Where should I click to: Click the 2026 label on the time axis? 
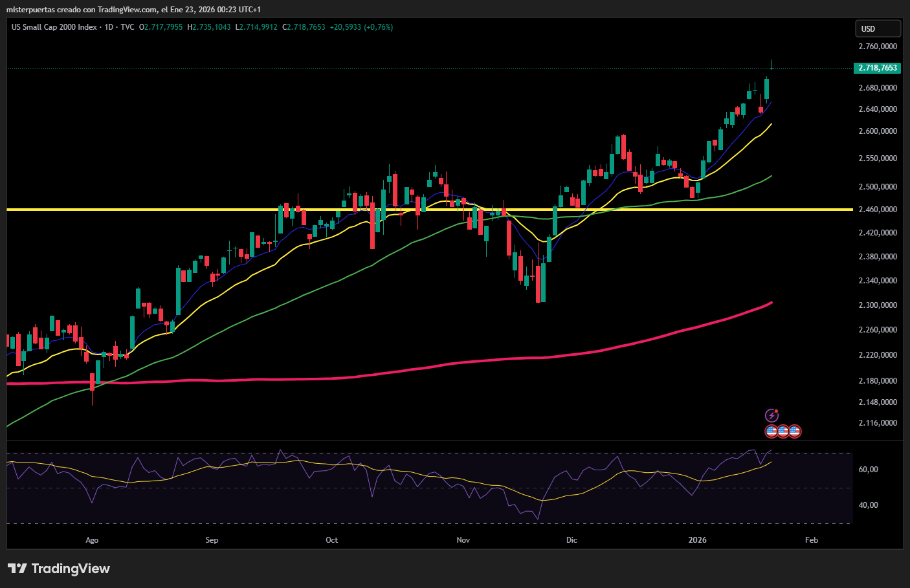click(698, 540)
